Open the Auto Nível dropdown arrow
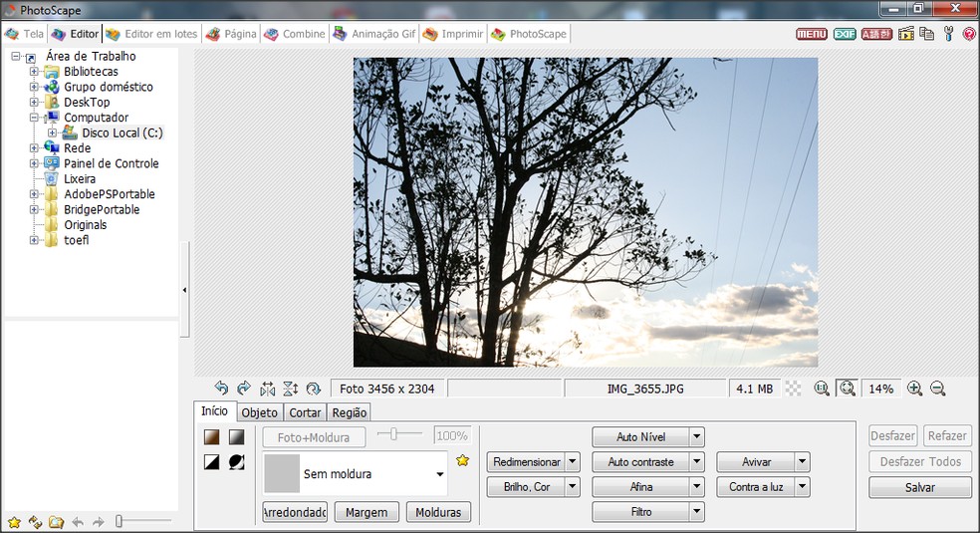 point(697,436)
